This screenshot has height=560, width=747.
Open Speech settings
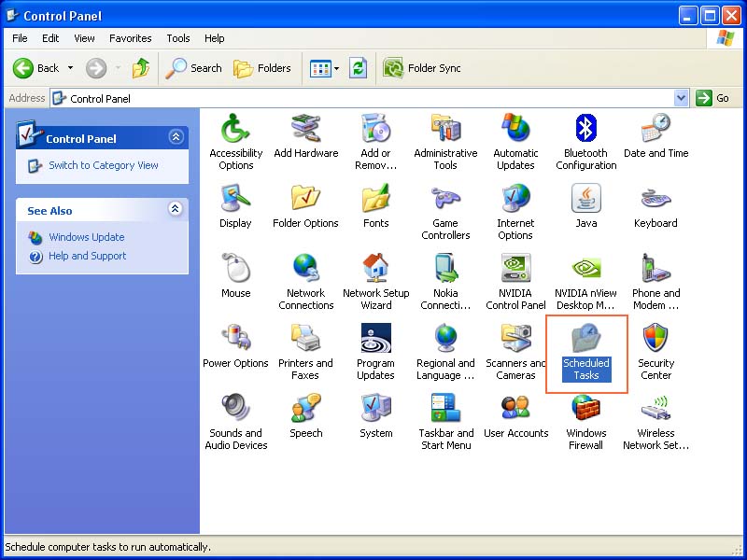click(306, 415)
